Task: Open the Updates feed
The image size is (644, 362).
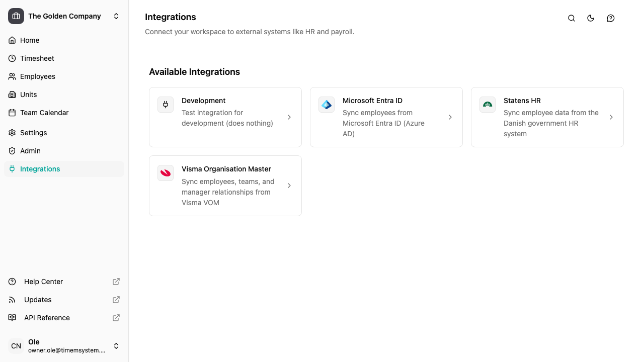Action: point(38,300)
